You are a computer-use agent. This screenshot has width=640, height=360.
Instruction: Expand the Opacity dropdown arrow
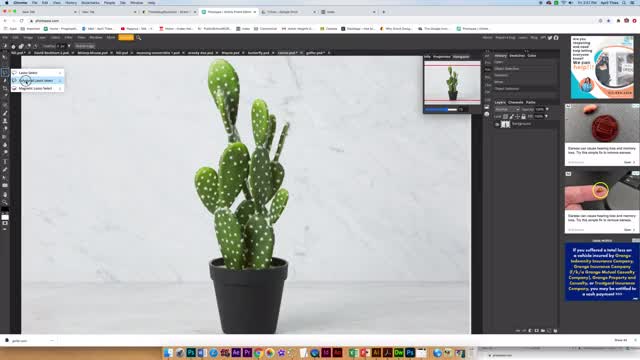pos(547,109)
